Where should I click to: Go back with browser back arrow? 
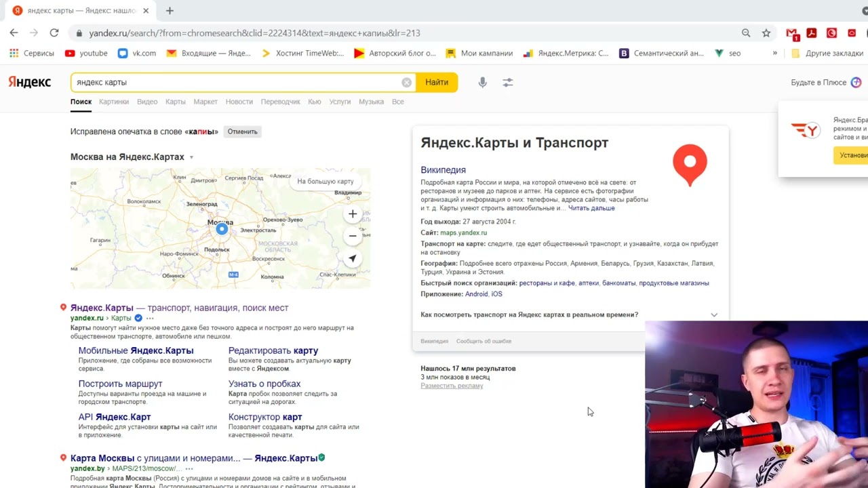click(14, 33)
